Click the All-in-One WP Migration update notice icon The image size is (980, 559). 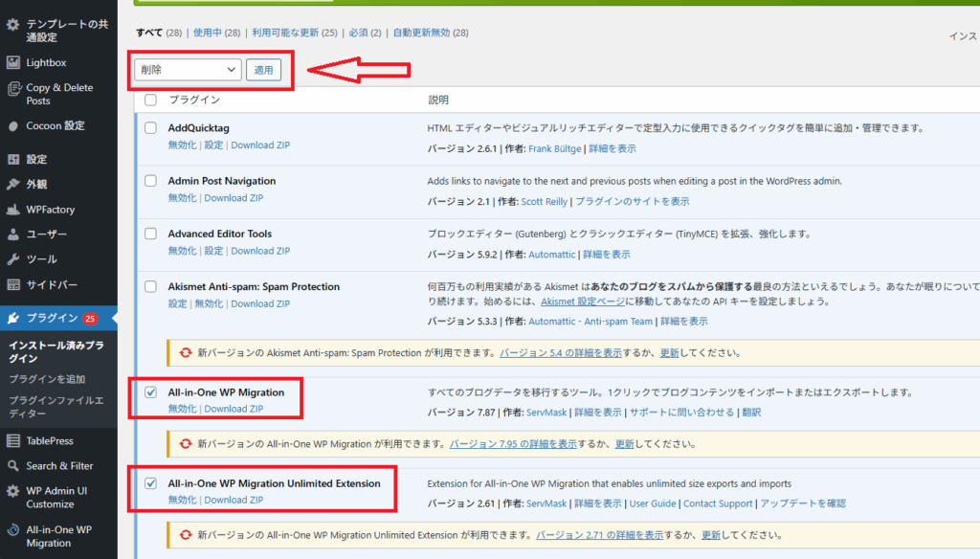(x=186, y=444)
